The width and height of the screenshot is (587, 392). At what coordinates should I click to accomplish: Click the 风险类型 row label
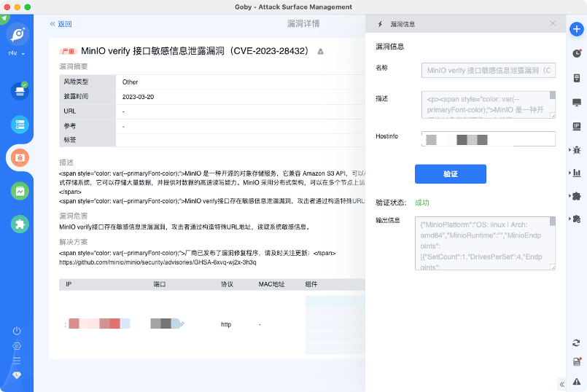(x=76, y=82)
